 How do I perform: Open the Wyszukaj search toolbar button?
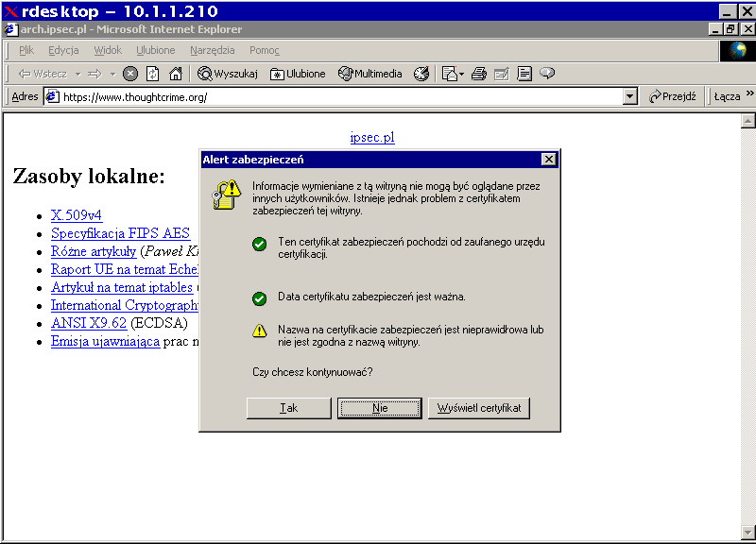point(228,74)
